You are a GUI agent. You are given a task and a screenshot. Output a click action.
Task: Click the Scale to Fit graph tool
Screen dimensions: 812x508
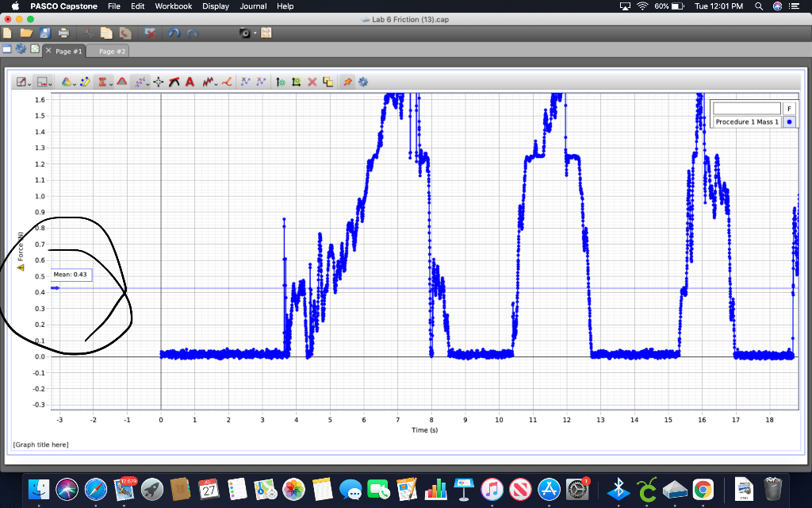[21, 82]
